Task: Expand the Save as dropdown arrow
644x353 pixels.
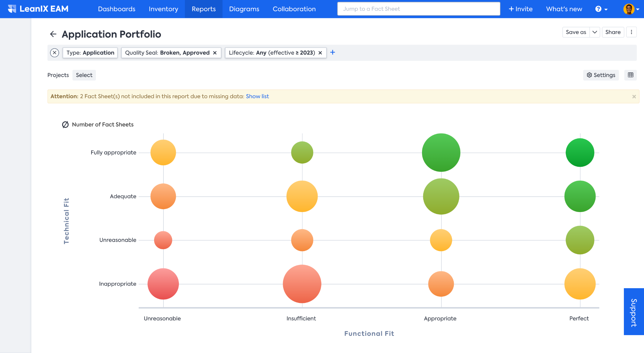Action: point(595,32)
